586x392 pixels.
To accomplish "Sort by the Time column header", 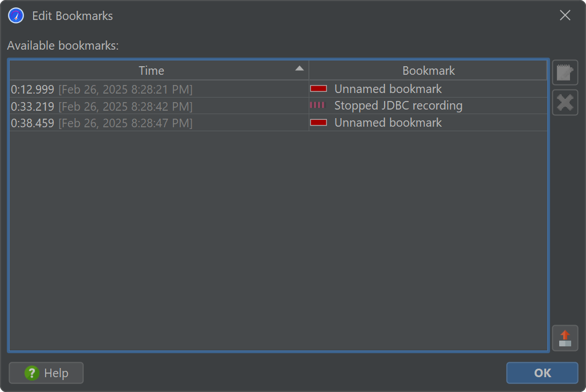I will click(151, 71).
